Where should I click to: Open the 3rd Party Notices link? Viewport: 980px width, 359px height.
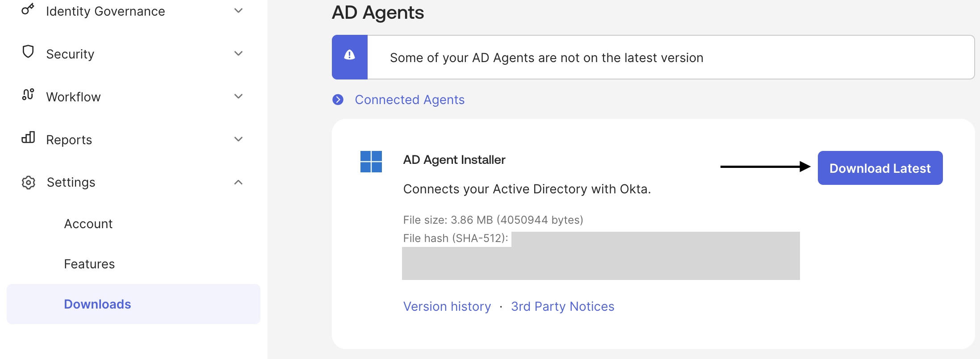(563, 306)
